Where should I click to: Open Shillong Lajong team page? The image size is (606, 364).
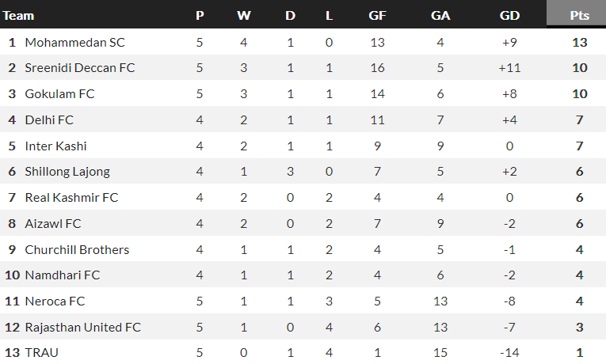pyautogui.click(x=67, y=172)
